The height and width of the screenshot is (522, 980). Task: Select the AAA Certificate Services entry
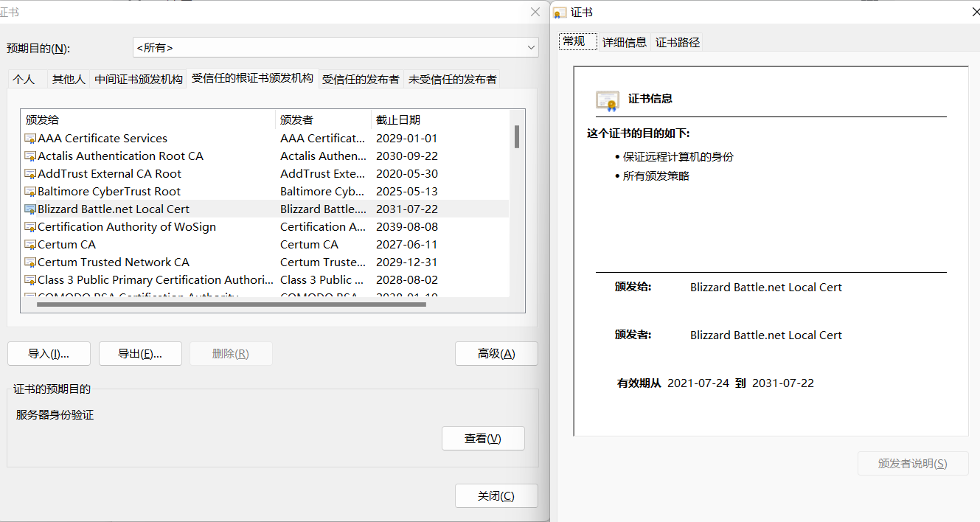coord(102,139)
